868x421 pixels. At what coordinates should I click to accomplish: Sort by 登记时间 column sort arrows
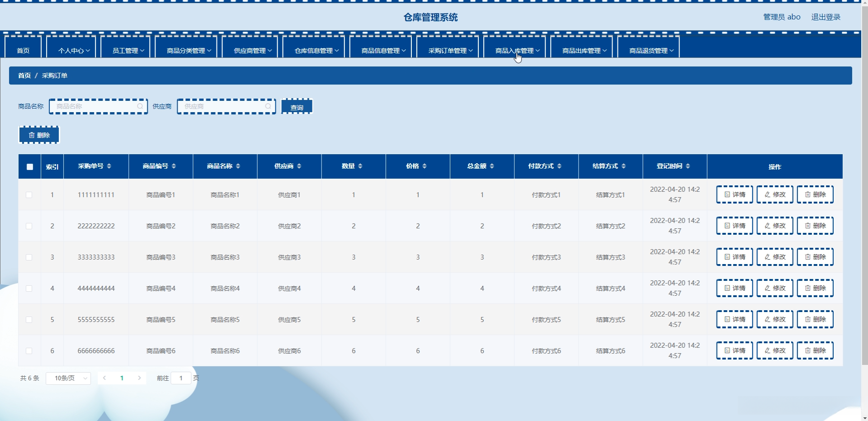[x=688, y=166]
